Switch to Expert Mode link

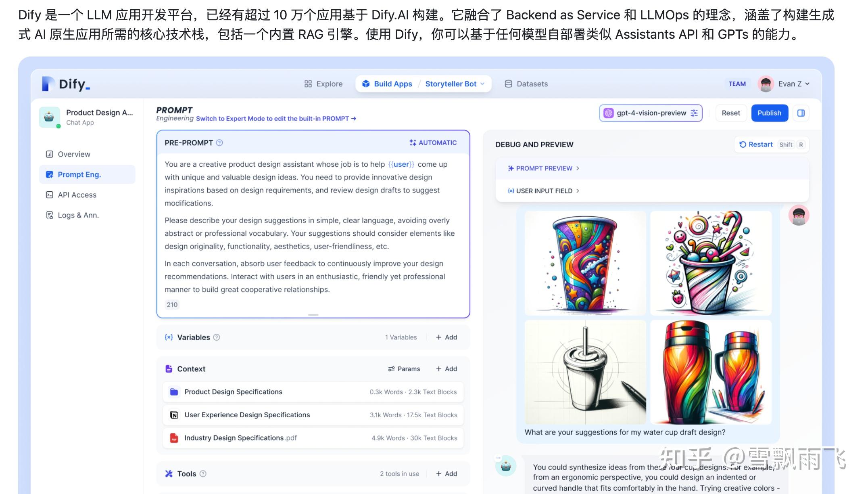coord(275,118)
